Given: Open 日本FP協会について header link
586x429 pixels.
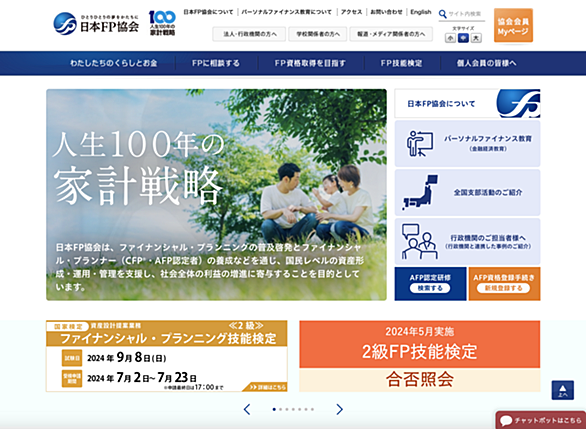Looking at the screenshot, I should pyautogui.click(x=208, y=12).
